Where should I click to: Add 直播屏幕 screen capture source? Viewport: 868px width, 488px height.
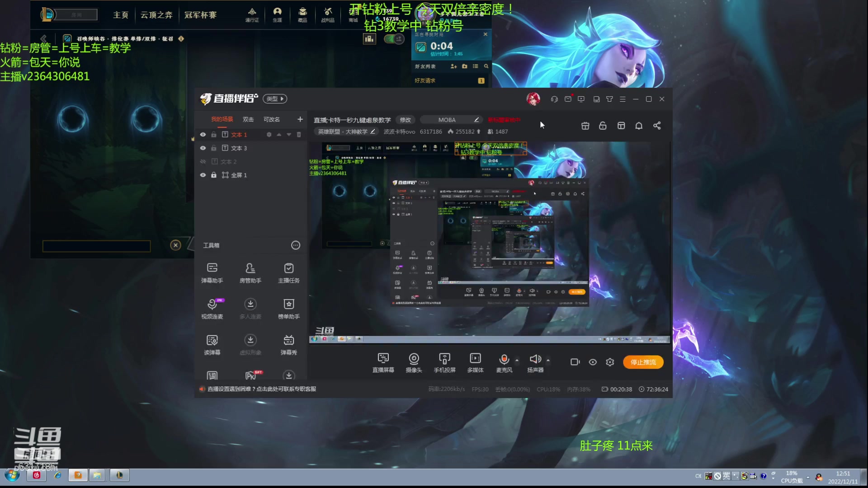click(383, 362)
